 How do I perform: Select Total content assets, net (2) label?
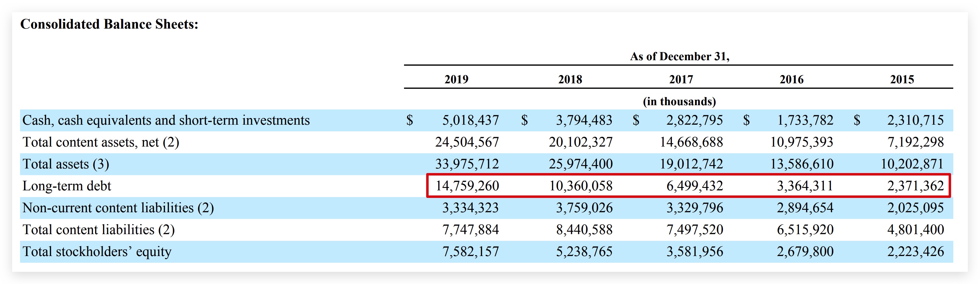pyautogui.click(x=101, y=142)
